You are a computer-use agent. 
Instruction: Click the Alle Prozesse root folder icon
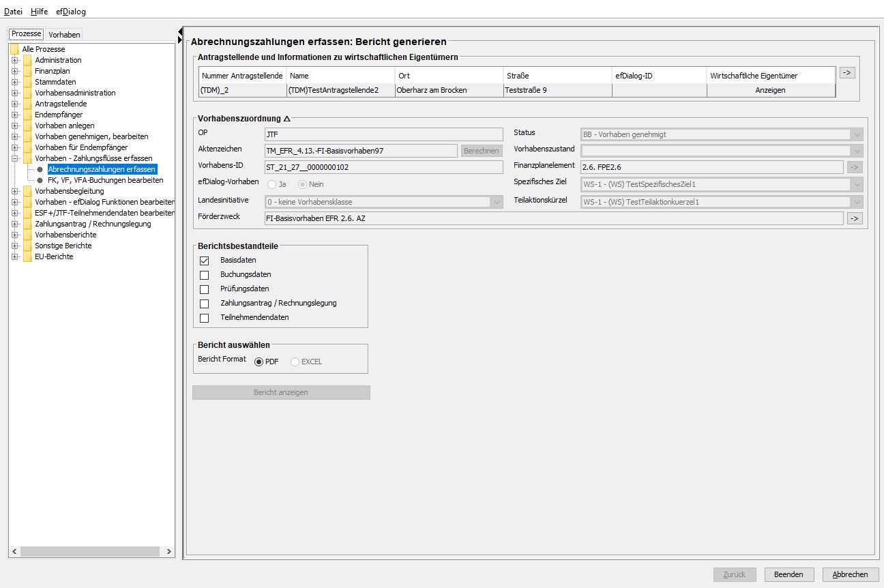coord(14,49)
